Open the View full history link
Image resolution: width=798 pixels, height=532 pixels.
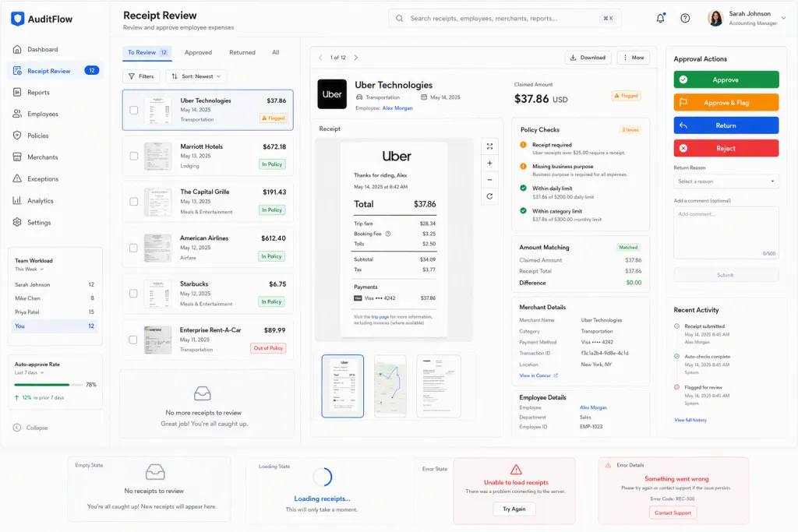690,420
